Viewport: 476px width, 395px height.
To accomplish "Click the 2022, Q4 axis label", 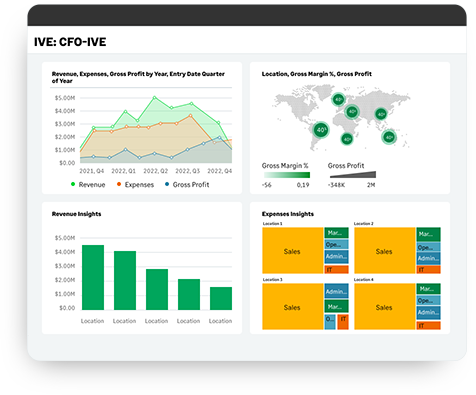I will point(220,171).
